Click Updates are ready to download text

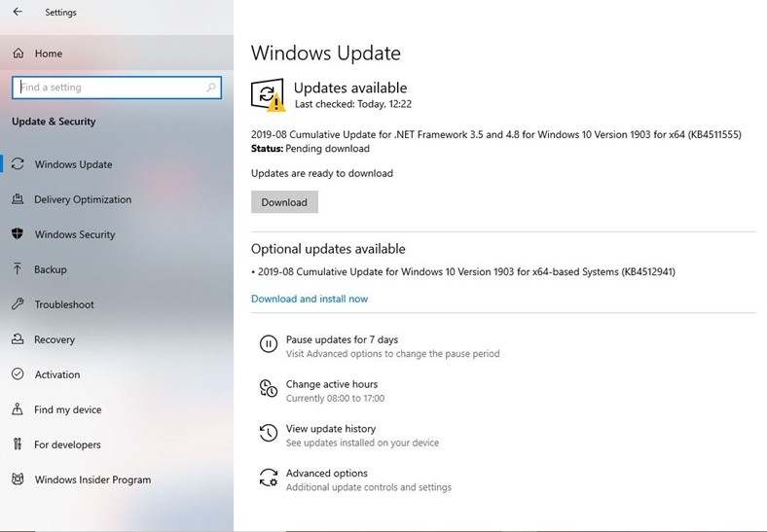[322, 173]
